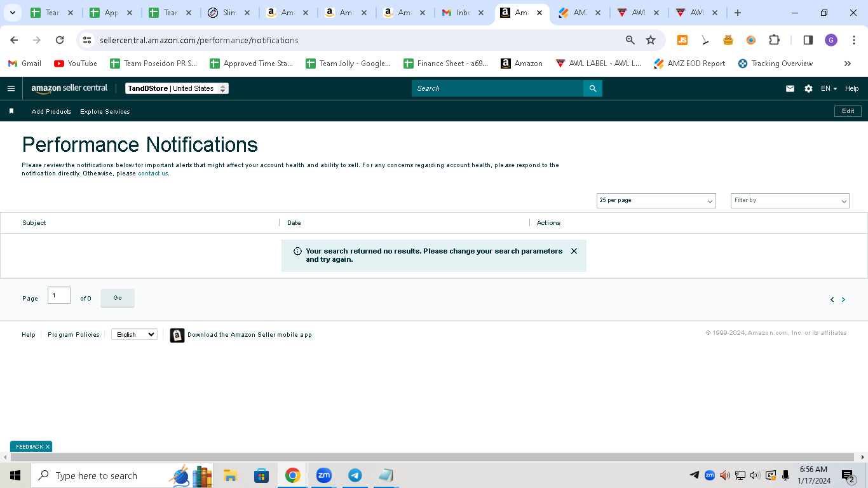
Task: Open Chrome zoom magnifier in address bar
Action: tap(630, 40)
